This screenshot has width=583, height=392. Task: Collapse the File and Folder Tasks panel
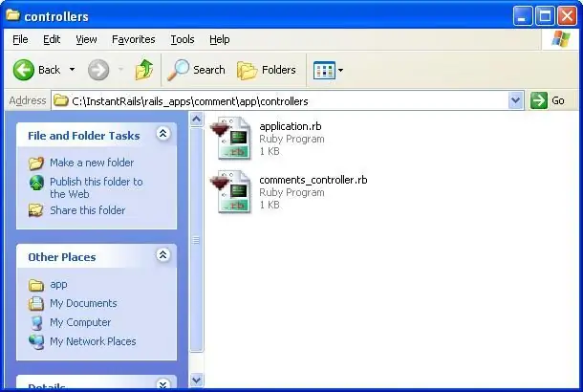(x=162, y=134)
